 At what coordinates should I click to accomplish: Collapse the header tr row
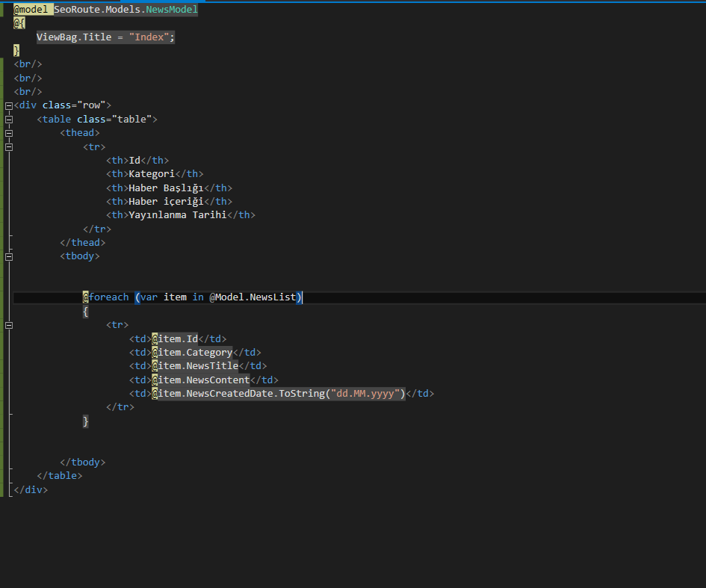point(8,147)
